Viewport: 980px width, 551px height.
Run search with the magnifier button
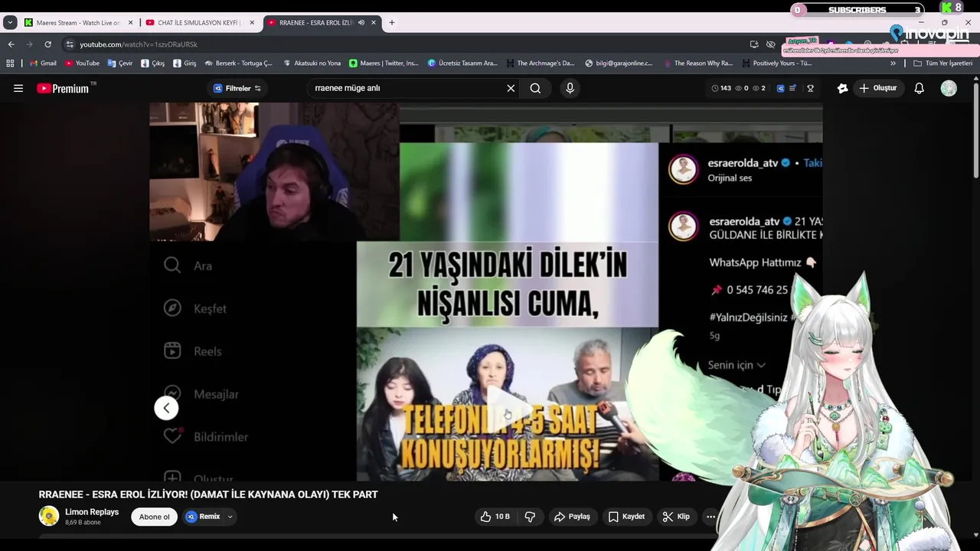click(535, 88)
